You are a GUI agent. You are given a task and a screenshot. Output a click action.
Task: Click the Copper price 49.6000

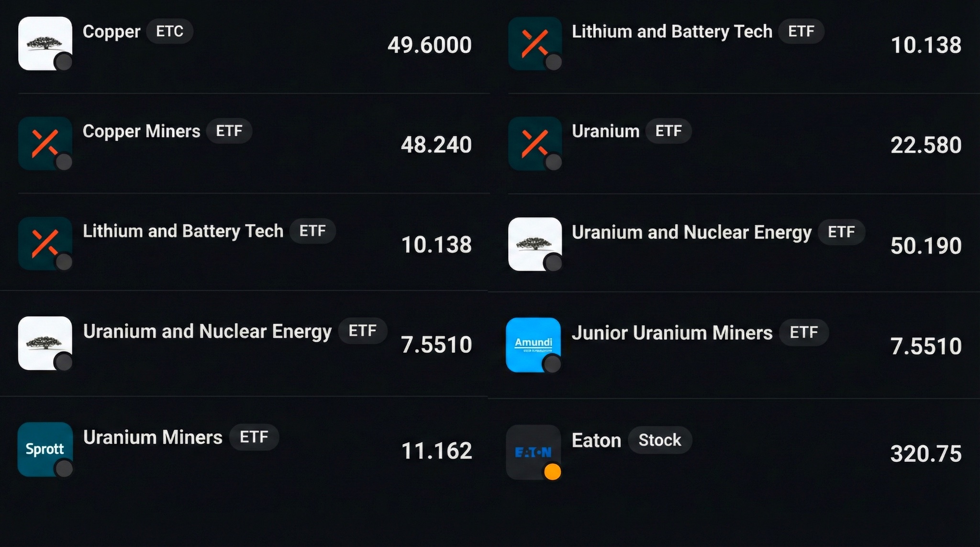(x=429, y=45)
